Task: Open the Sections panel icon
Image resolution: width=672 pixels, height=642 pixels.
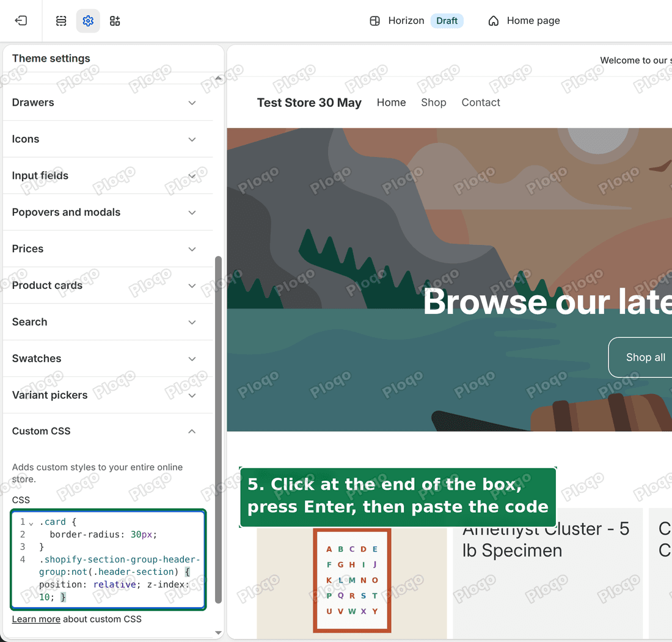Action: coord(61,21)
